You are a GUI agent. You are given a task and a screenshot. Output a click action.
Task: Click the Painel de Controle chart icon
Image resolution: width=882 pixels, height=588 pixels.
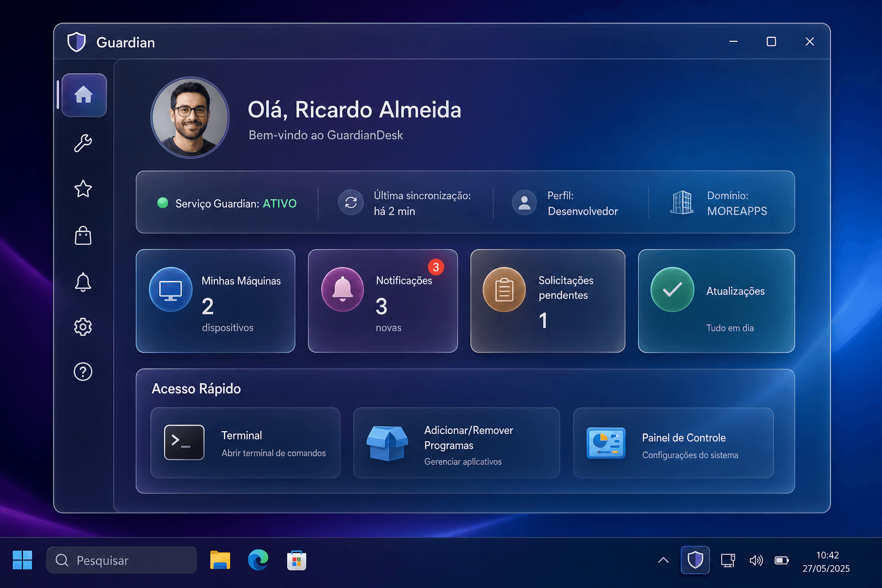[606, 443]
